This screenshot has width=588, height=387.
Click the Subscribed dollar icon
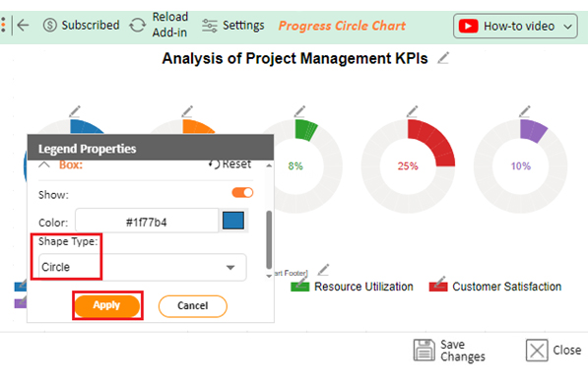tap(50, 26)
